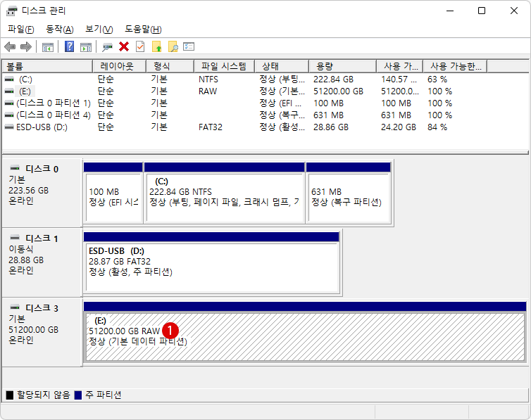
Task: Show/hide action pane toolbar icon
Action: (86, 47)
